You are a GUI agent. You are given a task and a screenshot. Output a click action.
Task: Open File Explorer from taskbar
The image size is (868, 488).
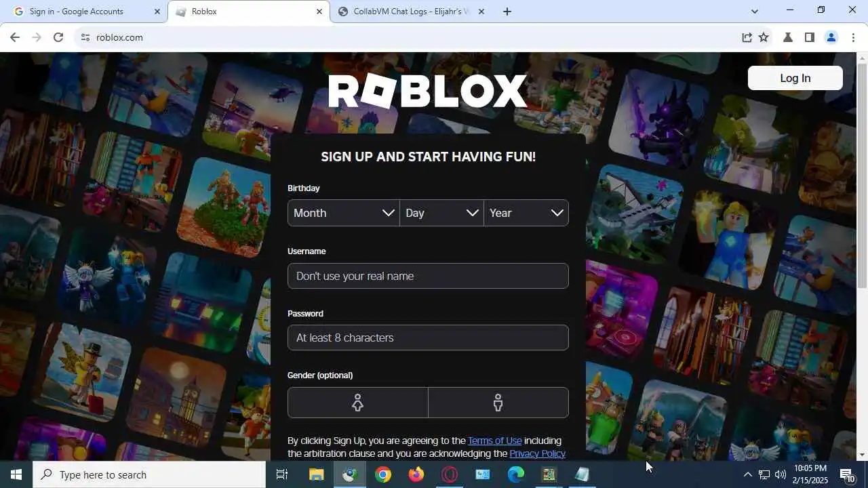317,474
